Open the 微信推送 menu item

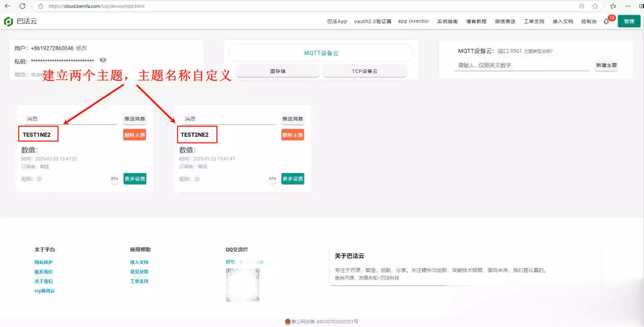click(x=505, y=21)
